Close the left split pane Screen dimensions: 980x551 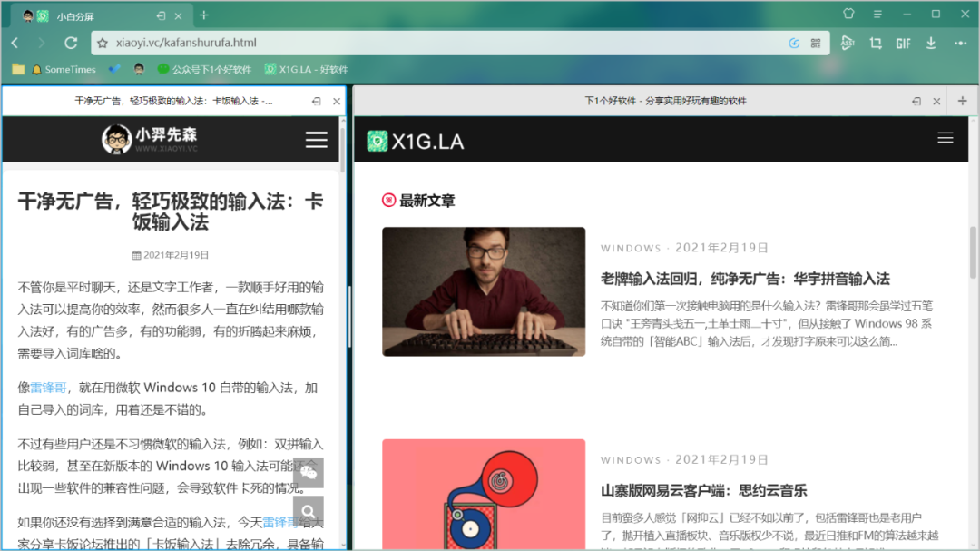(337, 102)
